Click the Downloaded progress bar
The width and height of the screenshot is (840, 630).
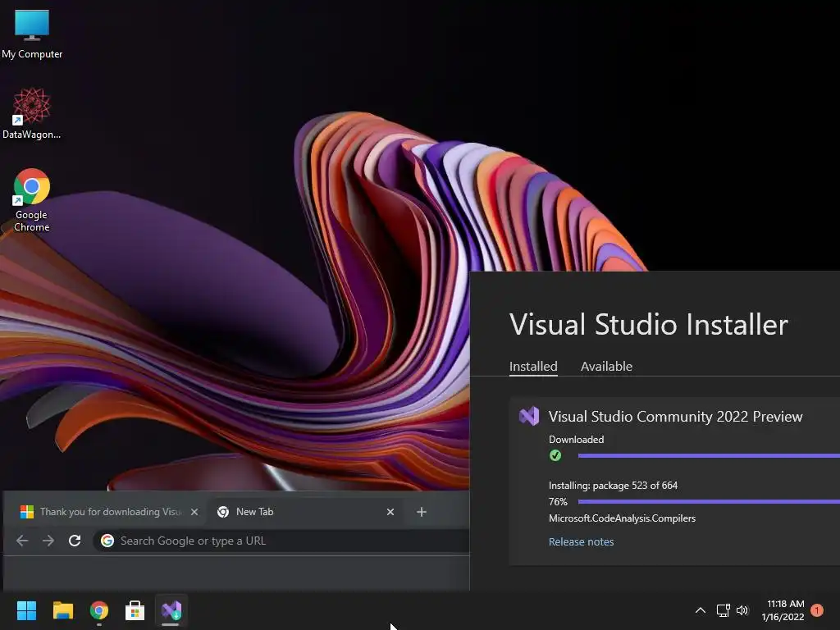tap(709, 456)
